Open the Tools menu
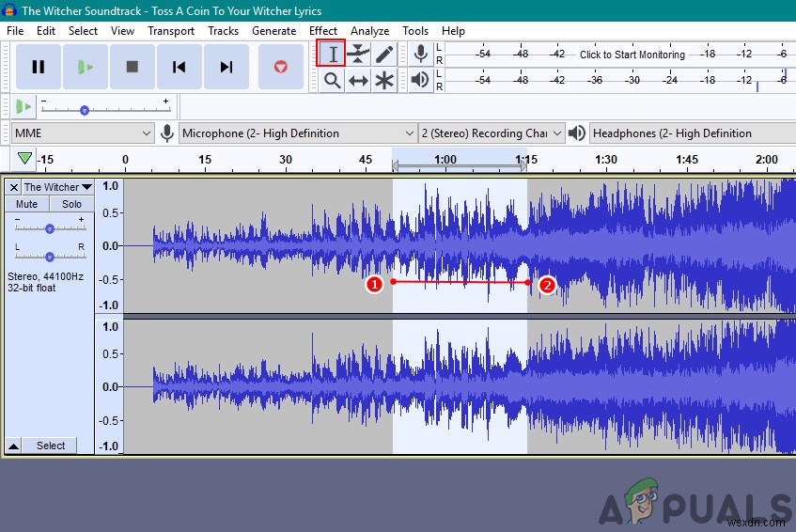 click(x=415, y=31)
